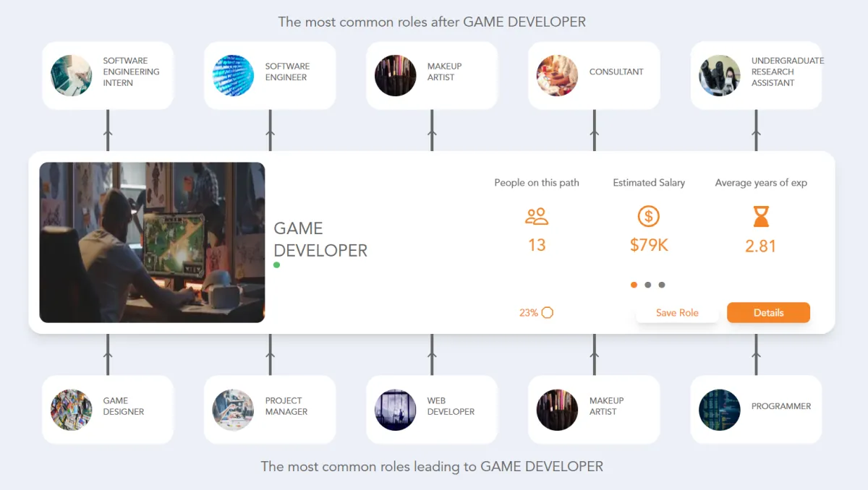Open the Game Designer card
The height and width of the screenshot is (490, 868).
click(107, 409)
